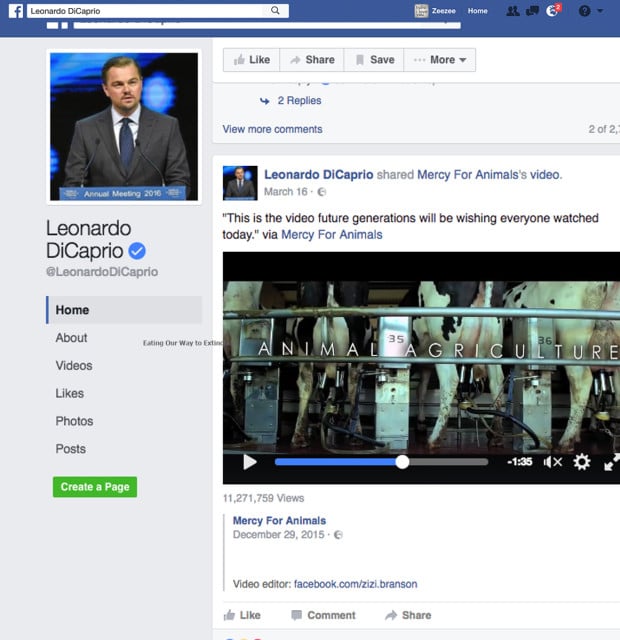The height and width of the screenshot is (640, 620).
Task: Focus the Leonardo DiCaprio search field
Action: pyautogui.click(x=158, y=11)
